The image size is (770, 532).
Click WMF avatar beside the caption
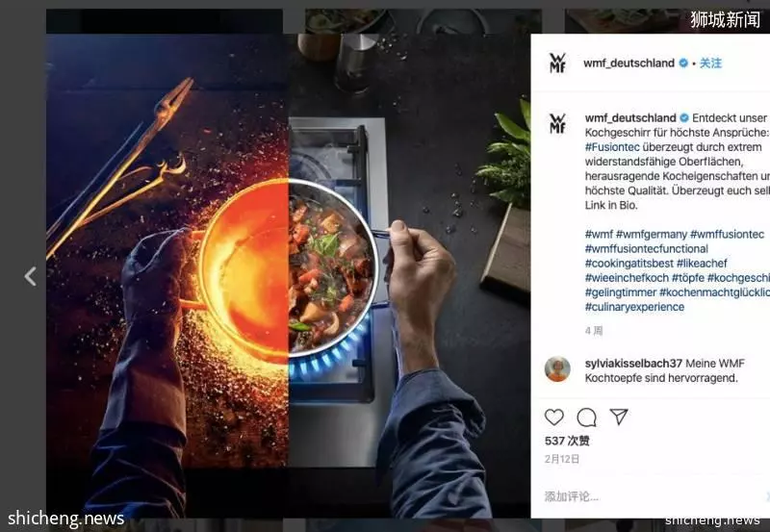pyautogui.click(x=557, y=123)
